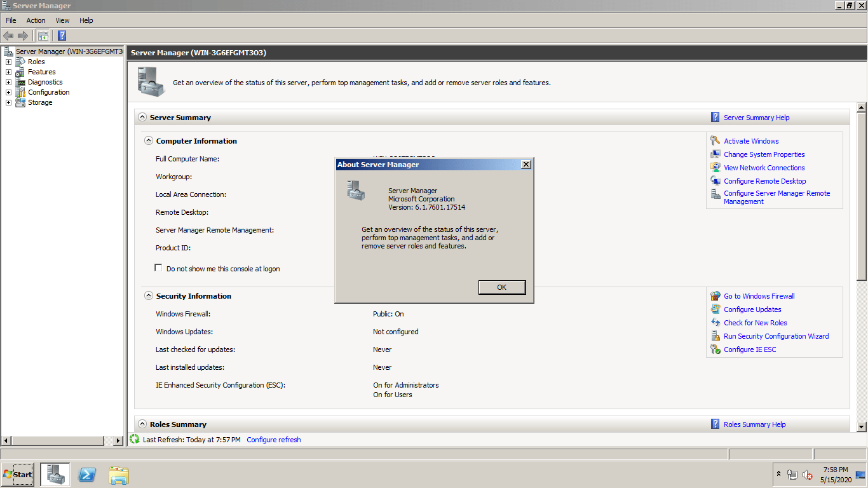The image size is (868, 488).
Task: Click the Activate Windows key icon
Action: coord(715,141)
